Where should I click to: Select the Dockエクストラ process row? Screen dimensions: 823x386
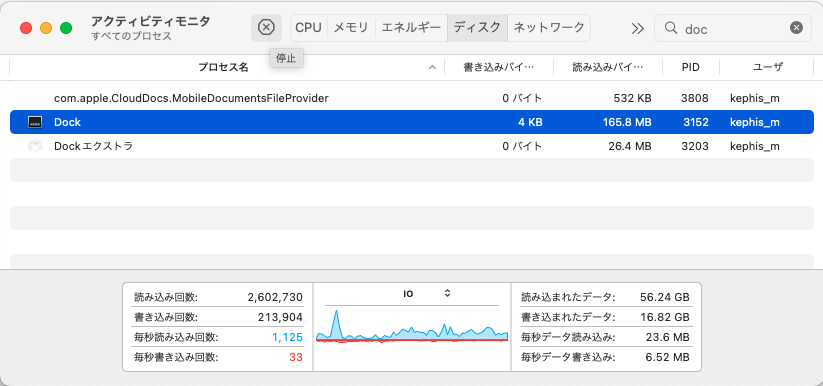[x=412, y=147]
